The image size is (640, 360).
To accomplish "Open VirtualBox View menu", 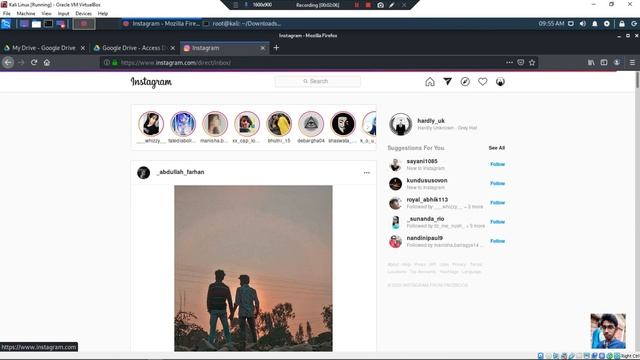I will click(x=46, y=13).
